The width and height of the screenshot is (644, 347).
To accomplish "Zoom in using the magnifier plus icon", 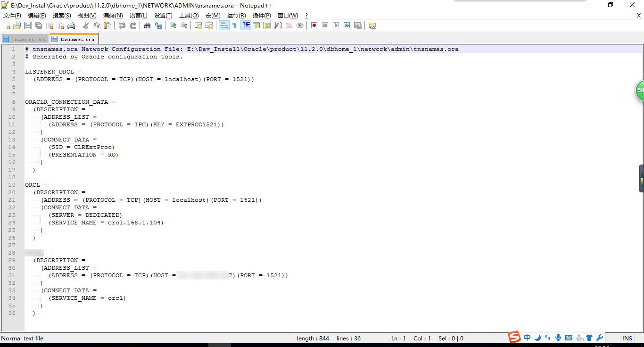I will click(173, 25).
